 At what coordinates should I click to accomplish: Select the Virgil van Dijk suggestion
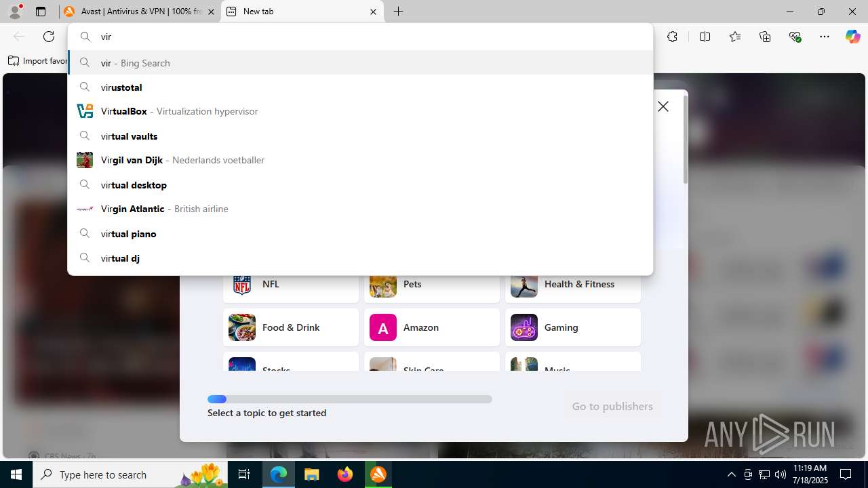click(x=360, y=160)
